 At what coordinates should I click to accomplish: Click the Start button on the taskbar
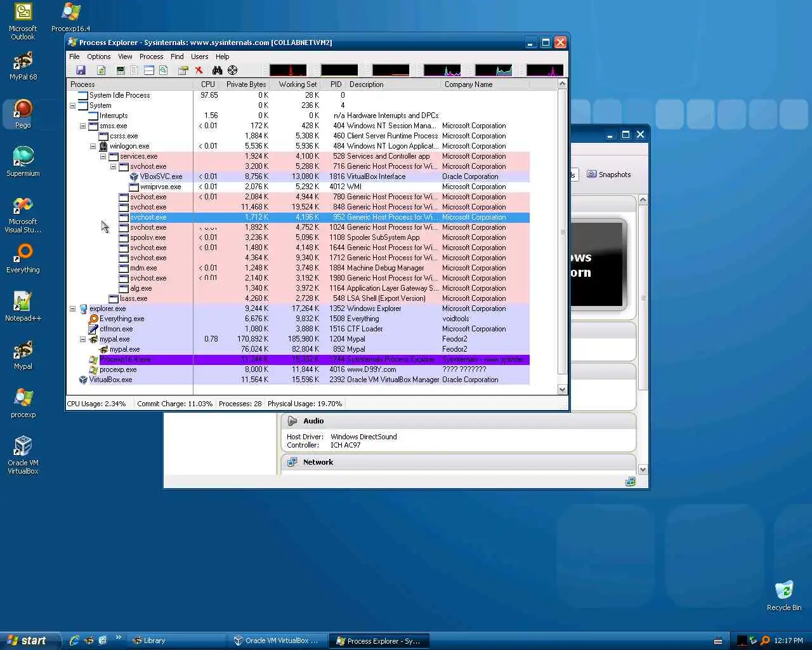tap(30, 640)
